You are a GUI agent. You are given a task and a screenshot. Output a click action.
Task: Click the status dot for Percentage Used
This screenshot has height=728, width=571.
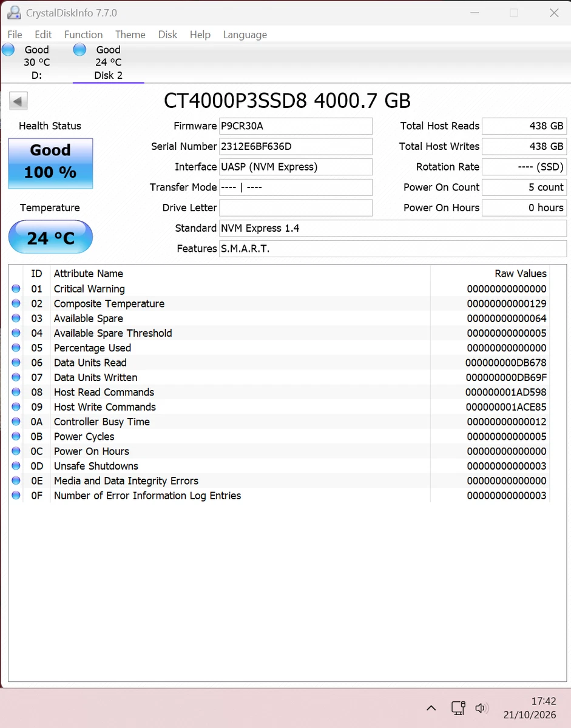tap(16, 348)
